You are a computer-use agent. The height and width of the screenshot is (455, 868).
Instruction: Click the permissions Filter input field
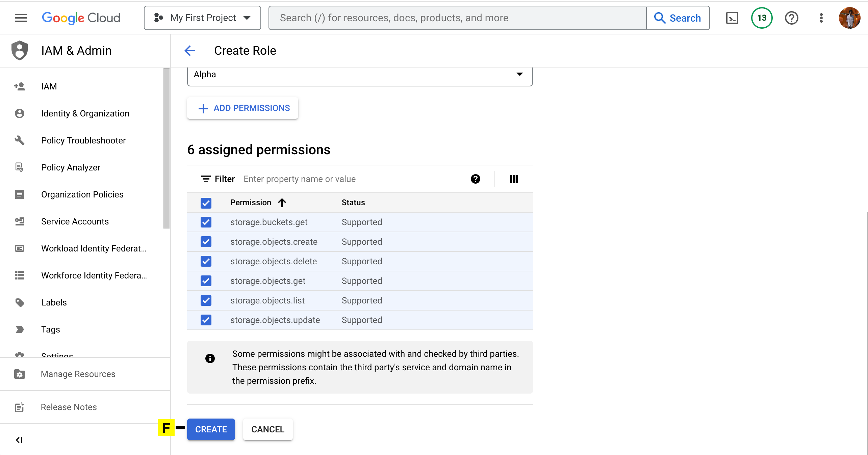coord(351,179)
